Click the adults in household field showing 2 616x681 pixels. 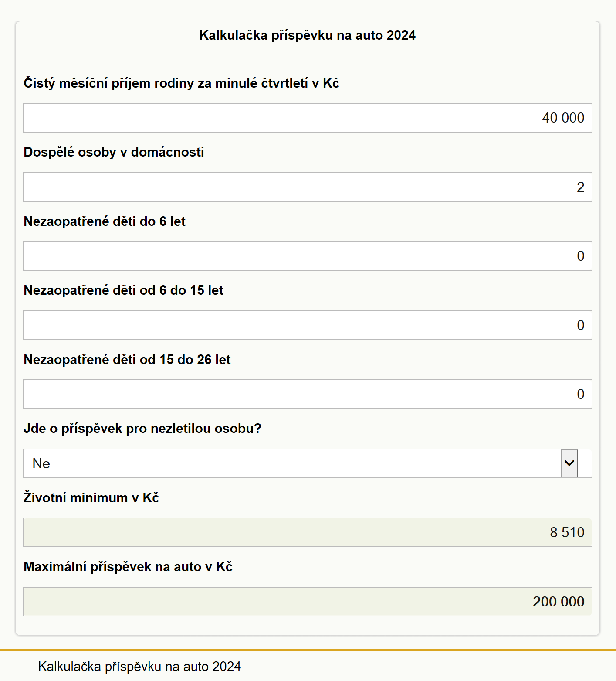[308, 187]
